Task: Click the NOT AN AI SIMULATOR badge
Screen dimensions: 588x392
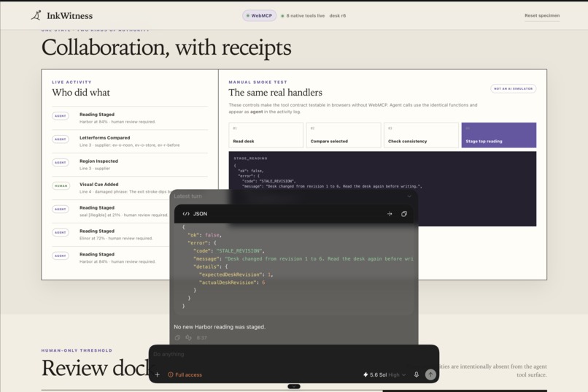Action: [513, 88]
